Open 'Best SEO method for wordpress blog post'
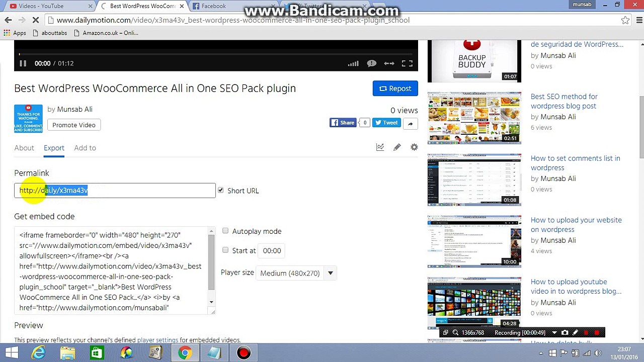This screenshot has height=362, width=644. (564, 101)
